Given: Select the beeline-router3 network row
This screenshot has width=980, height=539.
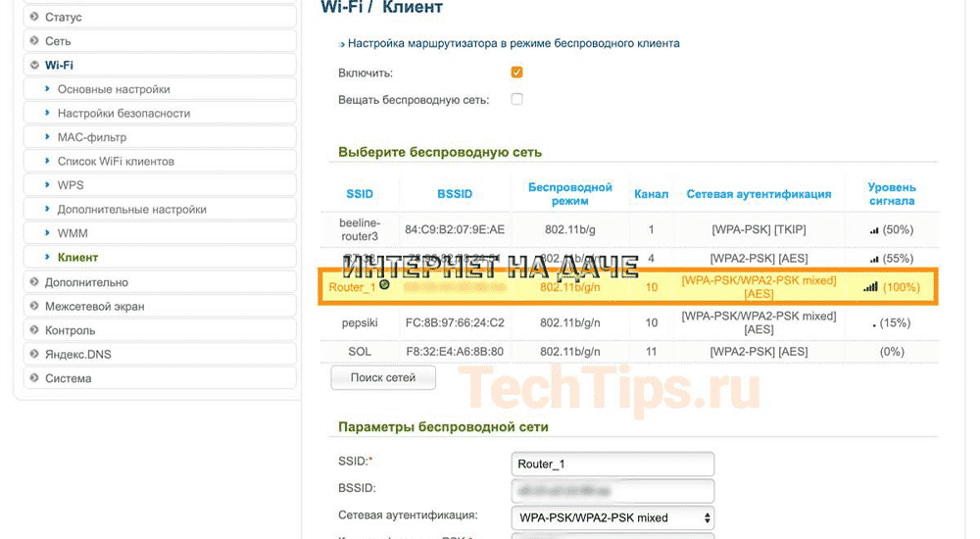Looking at the screenshot, I should [629, 229].
